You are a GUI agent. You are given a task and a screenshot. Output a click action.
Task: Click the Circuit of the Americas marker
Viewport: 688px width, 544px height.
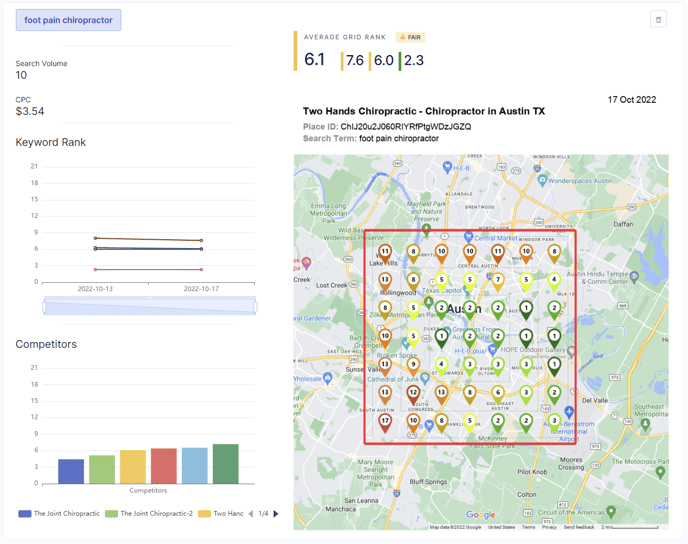[x=611, y=511]
